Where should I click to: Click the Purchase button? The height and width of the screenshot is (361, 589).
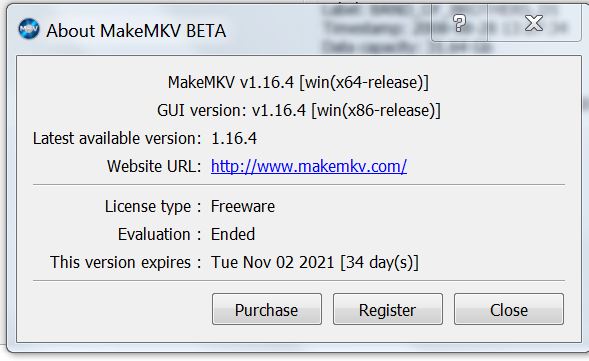(267, 309)
